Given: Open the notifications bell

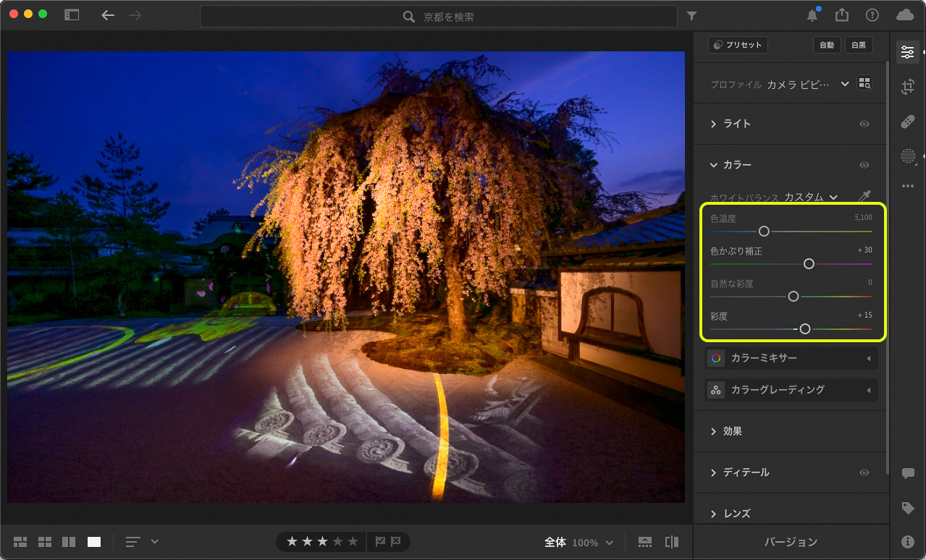Looking at the screenshot, I should point(813,15).
